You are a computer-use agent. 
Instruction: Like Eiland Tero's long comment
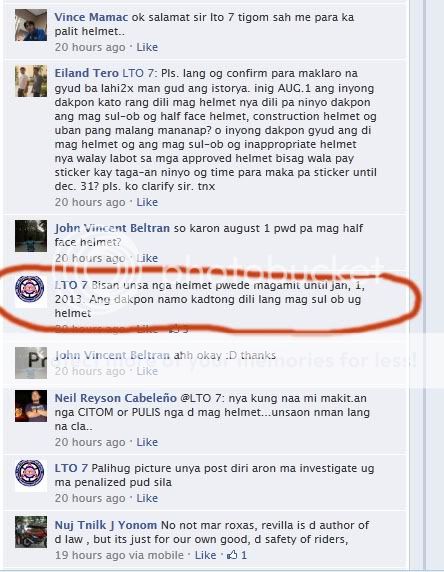147,202
